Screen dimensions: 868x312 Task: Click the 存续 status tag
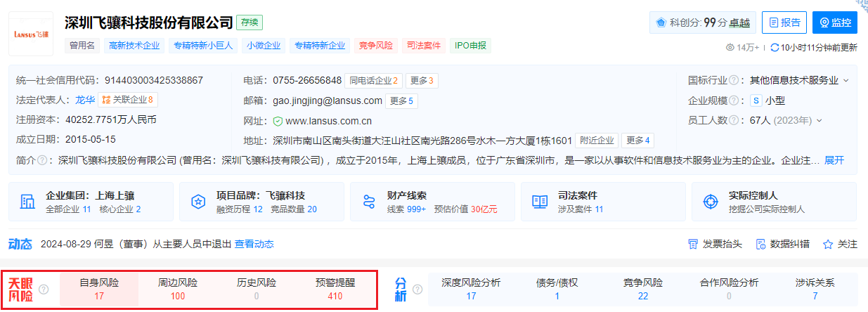250,22
